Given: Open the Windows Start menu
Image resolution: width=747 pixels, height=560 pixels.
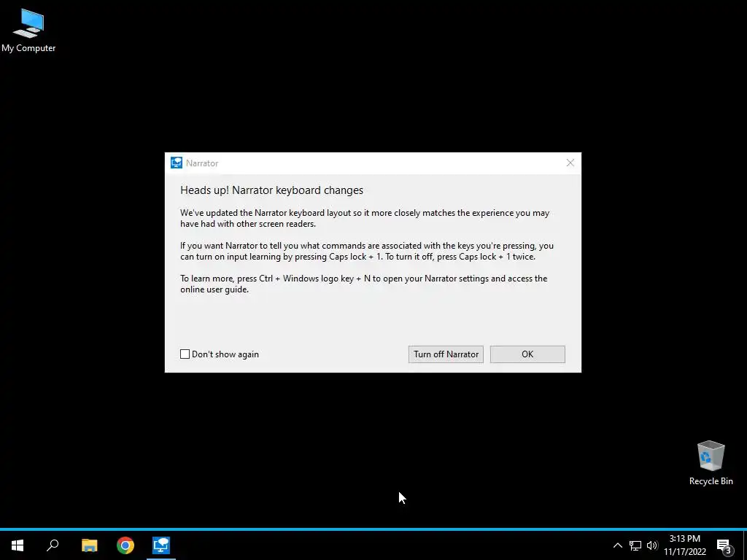Looking at the screenshot, I should pyautogui.click(x=18, y=545).
